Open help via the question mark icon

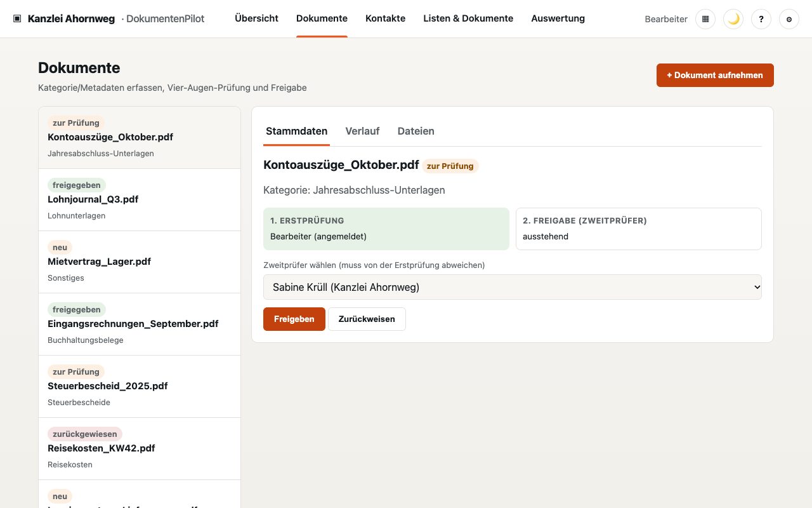pos(761,19)
